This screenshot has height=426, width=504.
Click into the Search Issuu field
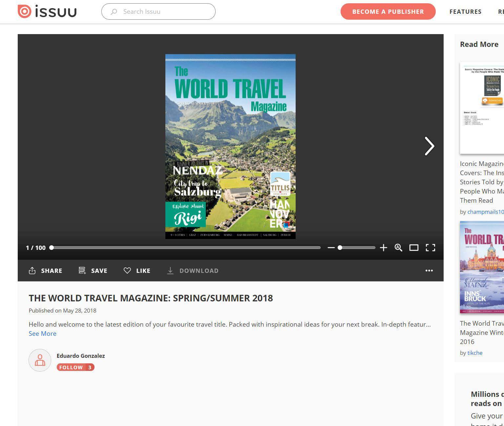[x=158, y=11]
